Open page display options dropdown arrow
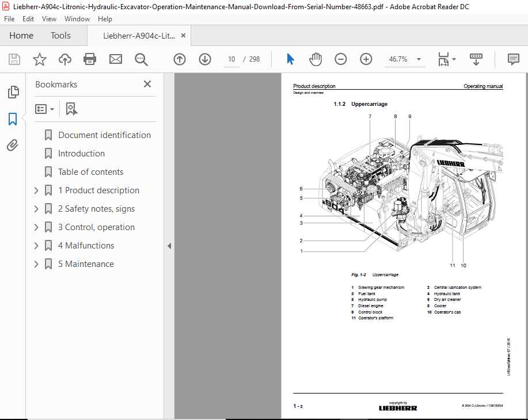Viewport: 528px width, 420px height. coord(454,59)
